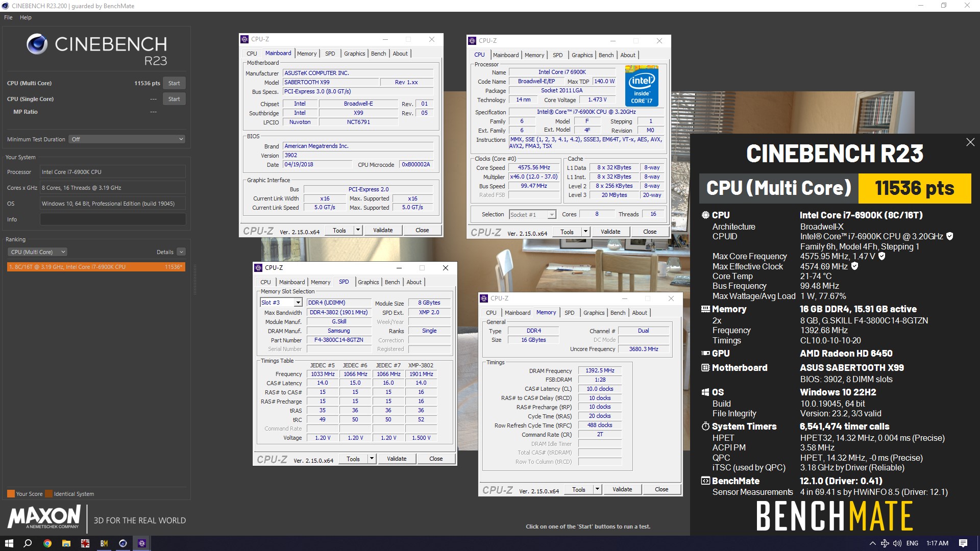980x551 pixels.
Task: Click CPU-Z icon in Mainboard window title bar
Action: click(245, 39)
